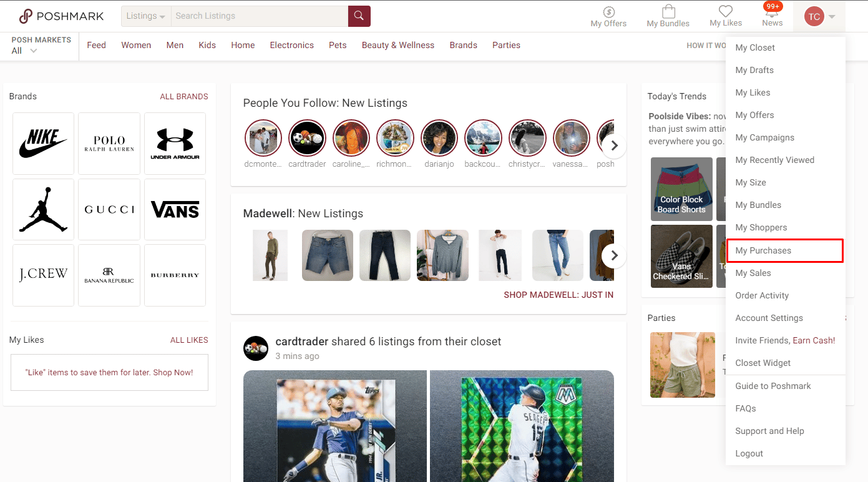The height and width of the screenshot is (482, 868).
Task: Choose the Vans brand logo
Action: click(175, 209)
